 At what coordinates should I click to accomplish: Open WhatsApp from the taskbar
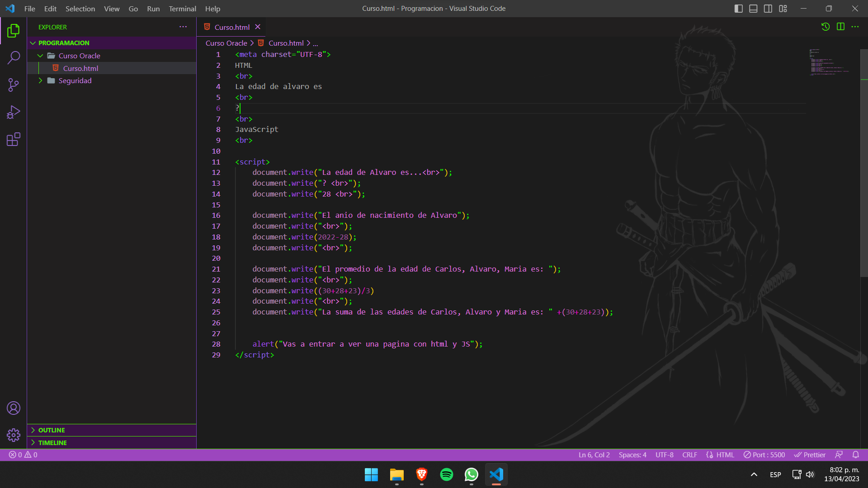(x=471, y=474)
